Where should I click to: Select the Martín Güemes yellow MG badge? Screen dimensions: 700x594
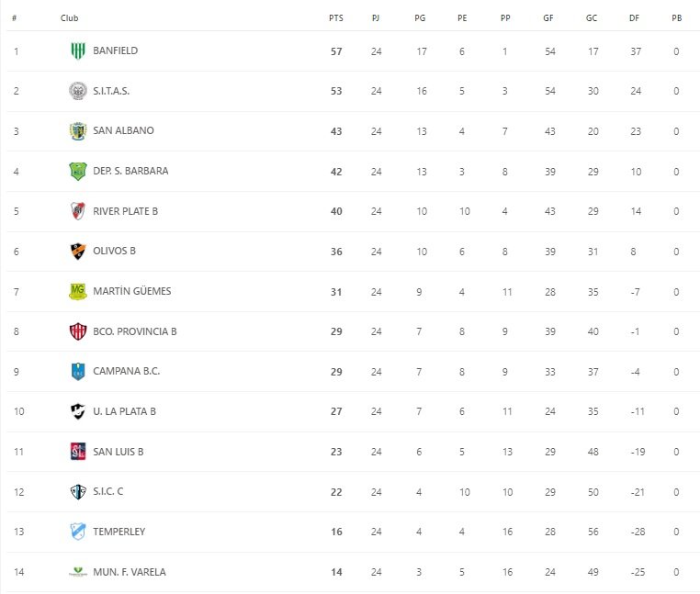[x=78, y=291]
